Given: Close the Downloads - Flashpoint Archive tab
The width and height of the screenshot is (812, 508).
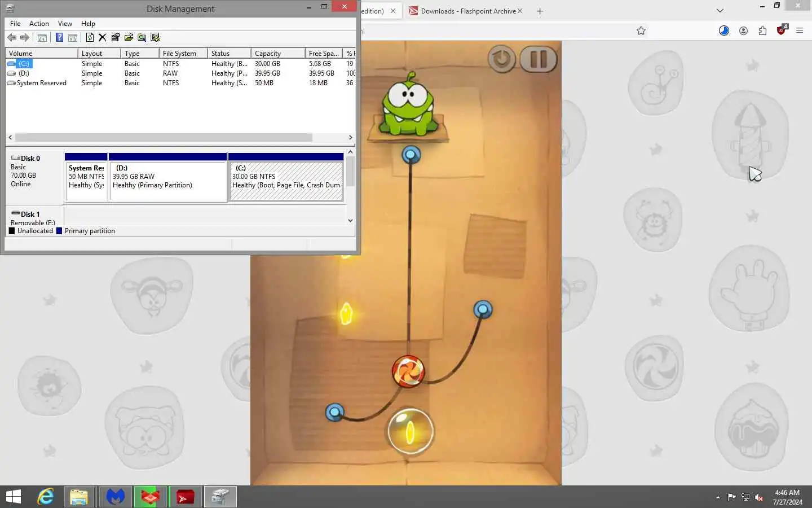Looking at the screenshot, I should pos(520,11).
